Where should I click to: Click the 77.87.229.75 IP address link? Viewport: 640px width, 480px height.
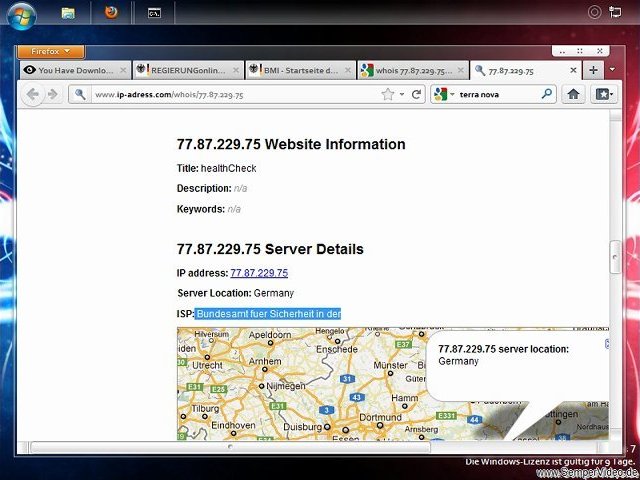click(259, 272)
